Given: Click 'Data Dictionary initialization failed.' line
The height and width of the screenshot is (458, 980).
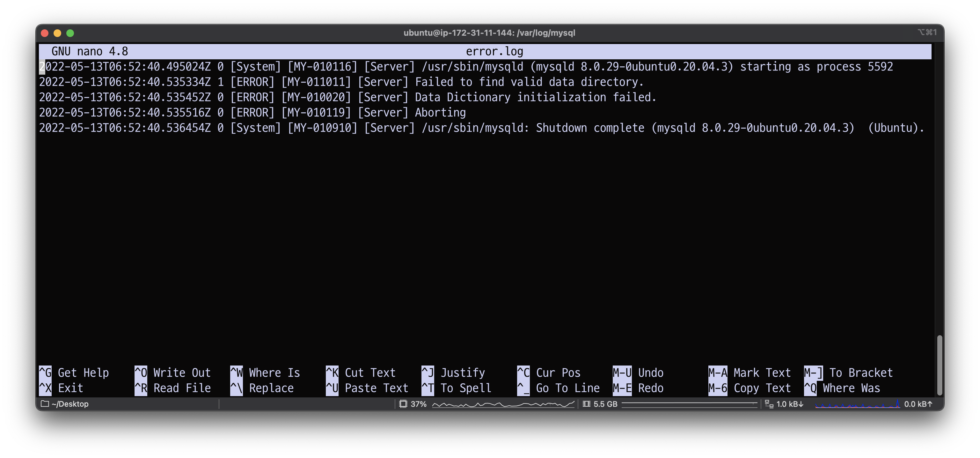Looking at the screenshot, I should [348, 97].
